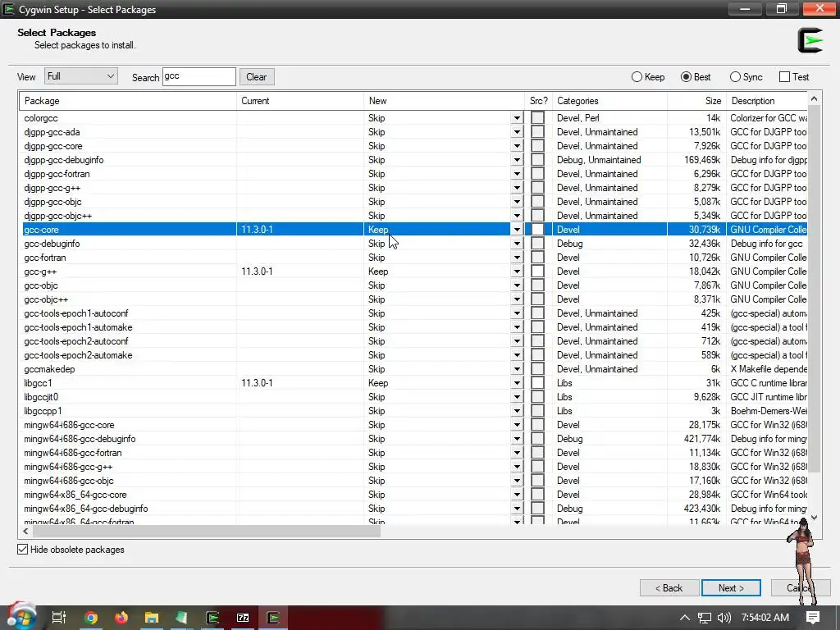Image resolution: width=840 pixels, height=630 pixels.
Task: Sort by the Current column header
Action: [x=300, y=101]
